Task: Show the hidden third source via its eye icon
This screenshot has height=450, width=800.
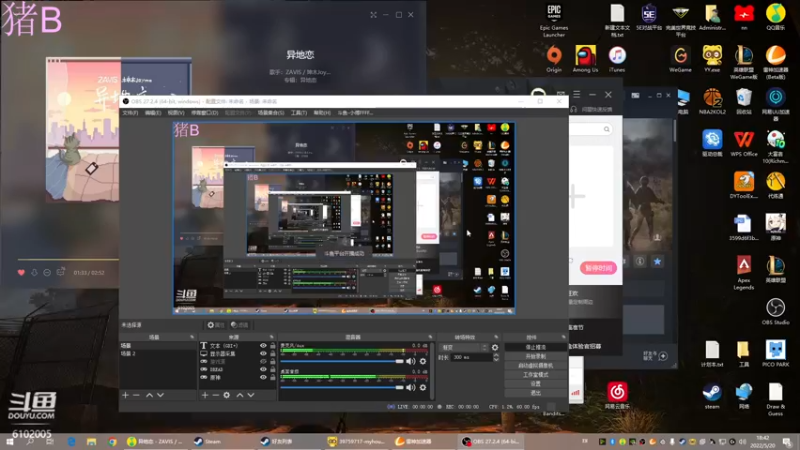Action: coord(263,361)
